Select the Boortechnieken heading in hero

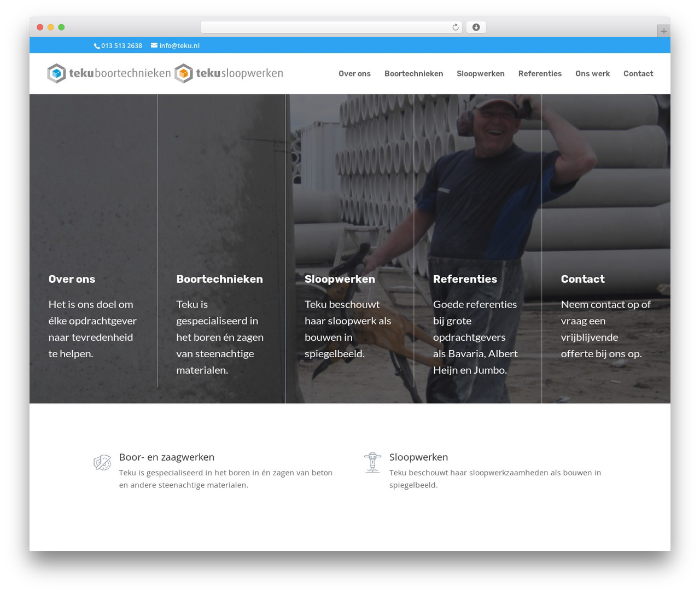tap(219, 279)
